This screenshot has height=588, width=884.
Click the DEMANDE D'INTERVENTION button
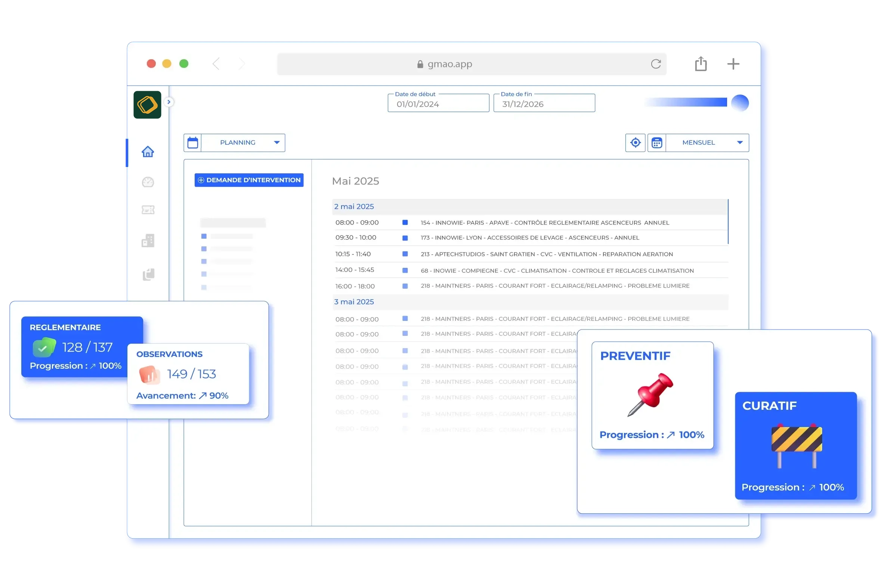point(249,180)
